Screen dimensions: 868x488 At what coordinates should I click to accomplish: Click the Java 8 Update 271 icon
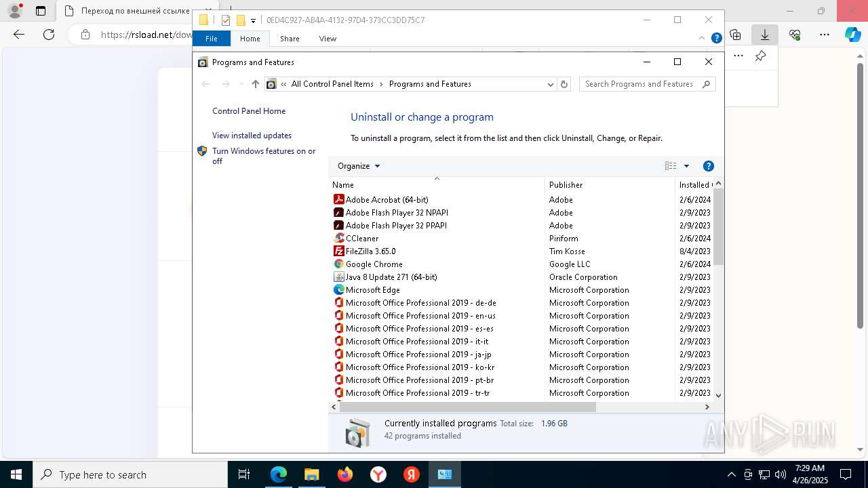point(339,277)
